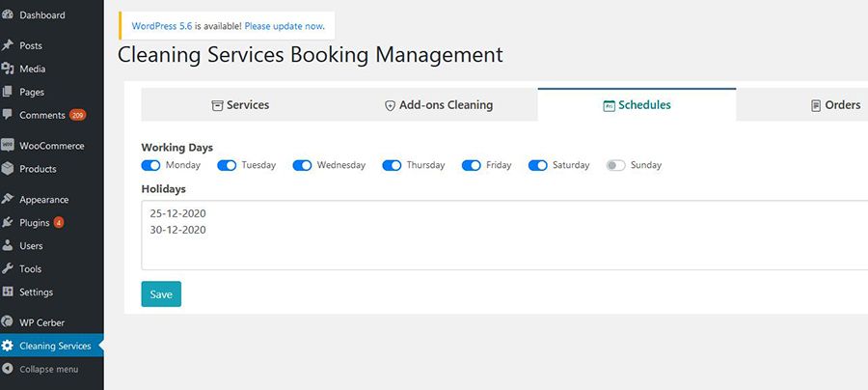
Task: Click the Products box icon
Action: pyautogui.click(x=7, y=168)
